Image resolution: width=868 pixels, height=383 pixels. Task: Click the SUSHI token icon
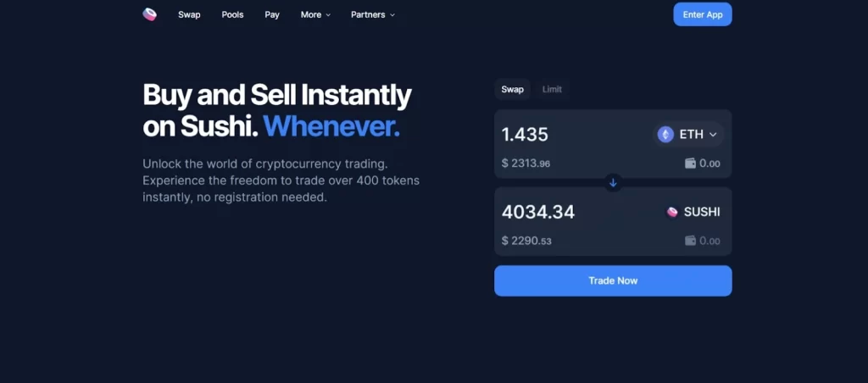click(x=672, y=212)
